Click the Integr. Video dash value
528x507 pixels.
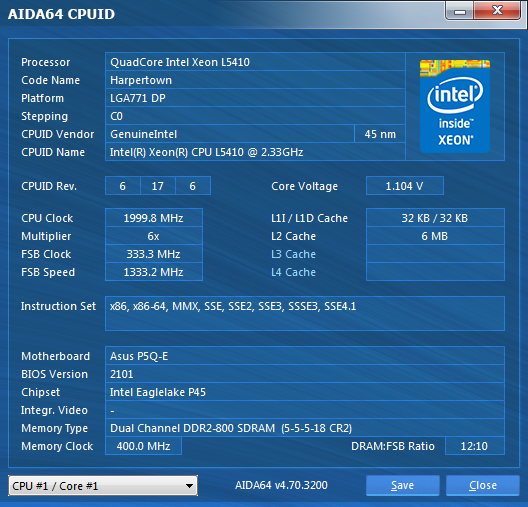click(x=305, y=410)
